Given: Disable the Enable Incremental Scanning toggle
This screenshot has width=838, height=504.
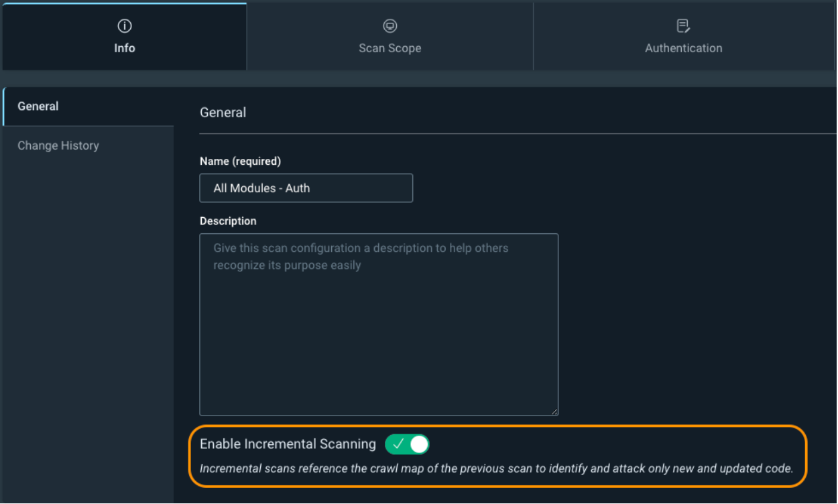Looking at the screenshot, I should click(x=407, y=444).
